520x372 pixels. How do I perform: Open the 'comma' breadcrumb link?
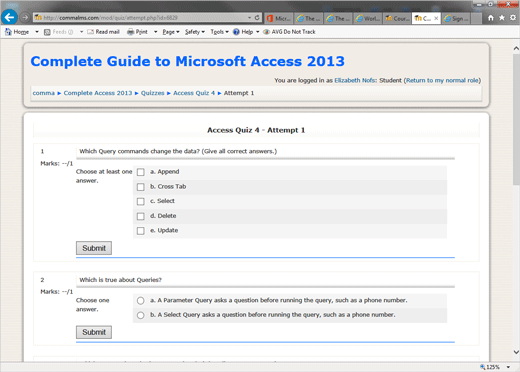pyautogui.click(x=44, y=93)
